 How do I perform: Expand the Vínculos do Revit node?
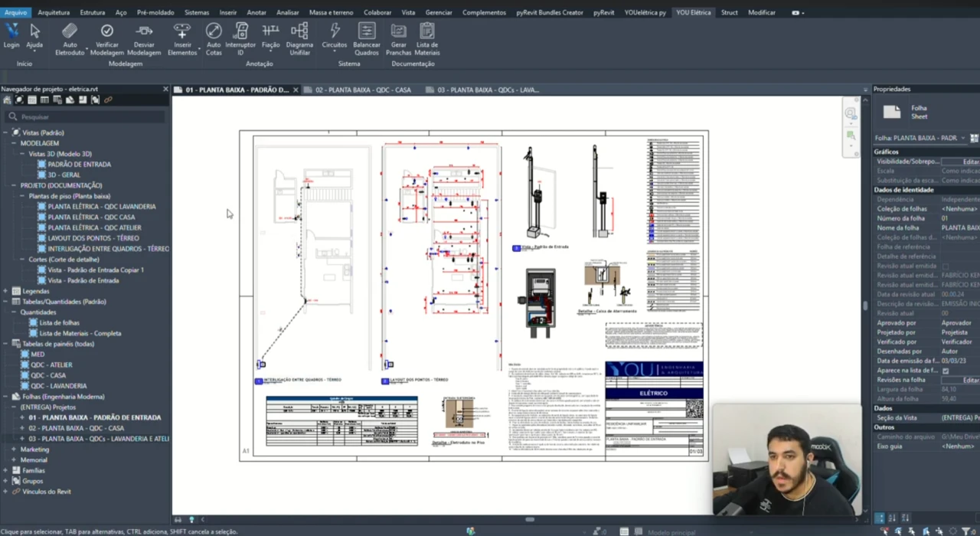click(5, 492)
